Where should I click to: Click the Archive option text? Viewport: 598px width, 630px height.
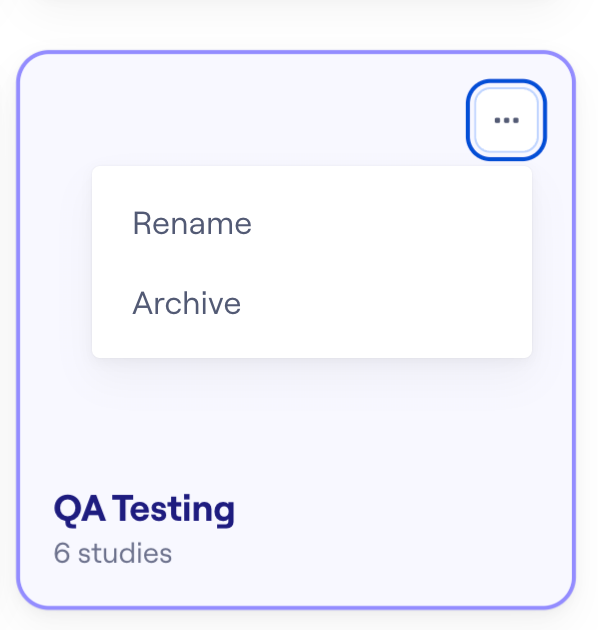click(x=187, y=303)
